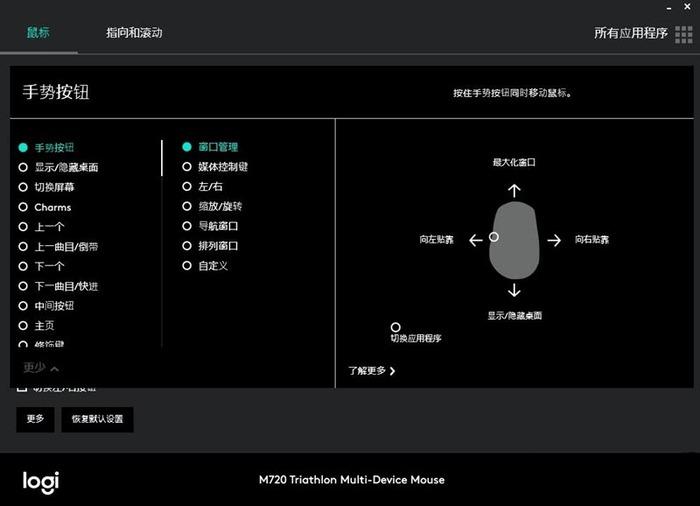
Task: Close the Logitech Options window
Action: pyautogui.click(x=688, y=7)
